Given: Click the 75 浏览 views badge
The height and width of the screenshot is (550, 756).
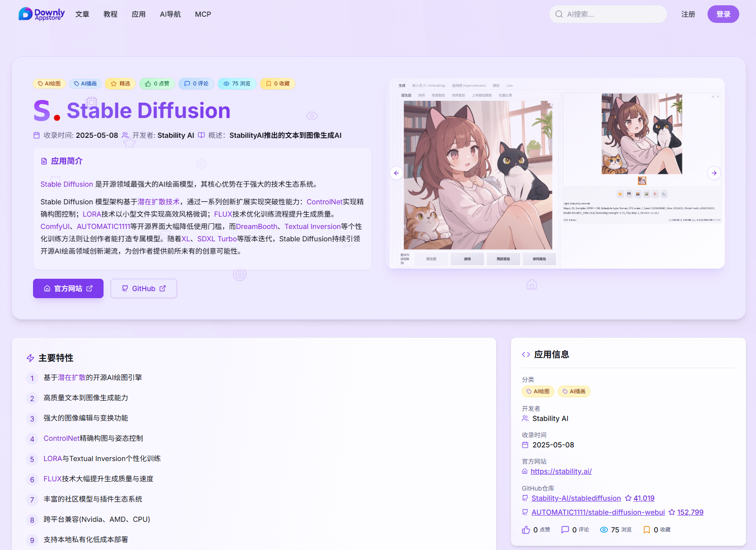Looking at the screenshot, I should (237, 84).
